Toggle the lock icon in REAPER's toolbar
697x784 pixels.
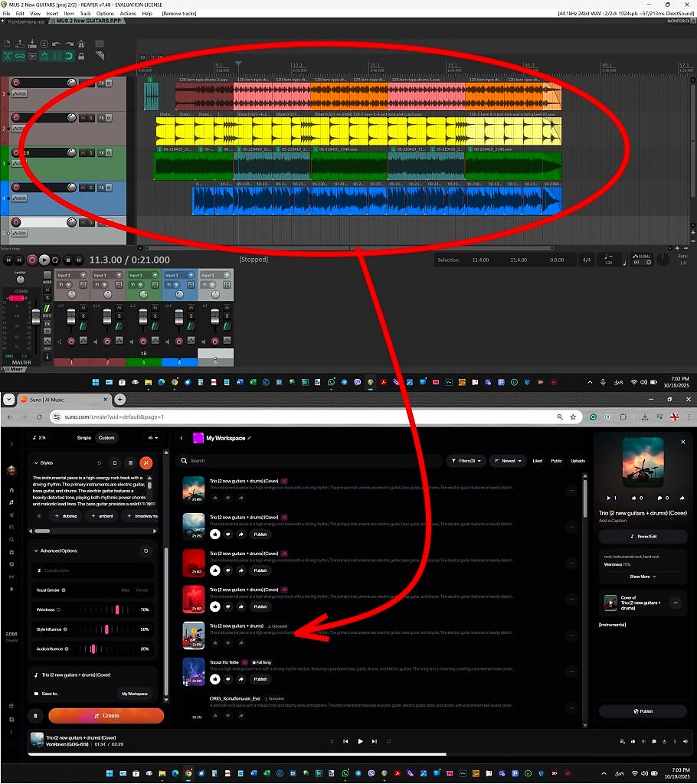[81, 56]
